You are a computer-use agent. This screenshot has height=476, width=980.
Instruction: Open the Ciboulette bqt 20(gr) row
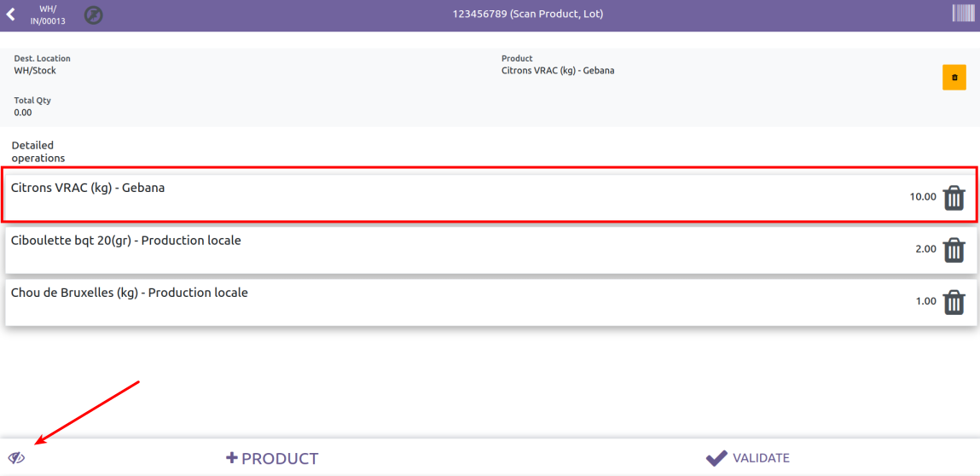coord(341,250)
